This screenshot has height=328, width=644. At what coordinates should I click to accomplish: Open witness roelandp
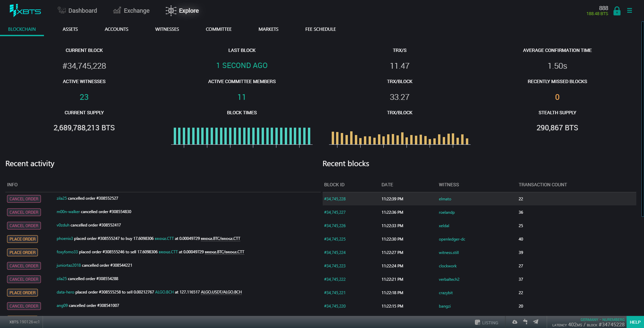[447, 212]
